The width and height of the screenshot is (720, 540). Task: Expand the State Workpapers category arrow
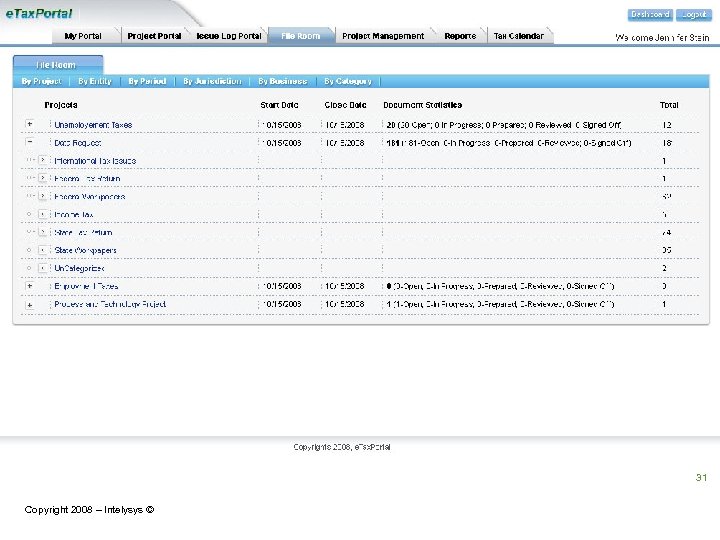point(43,250)
